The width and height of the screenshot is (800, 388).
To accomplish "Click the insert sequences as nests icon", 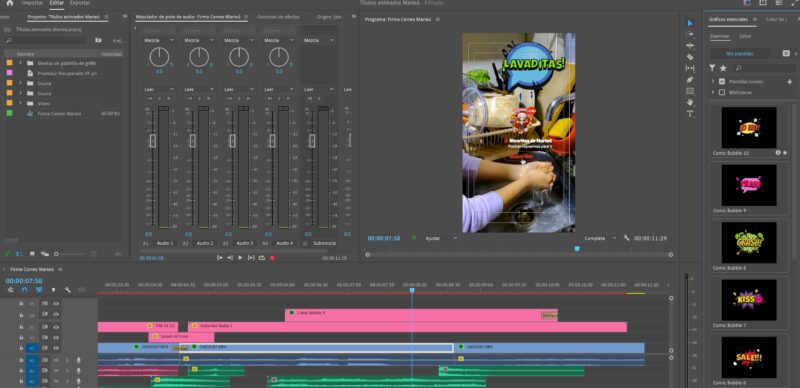I will click(x=10, y=290).
